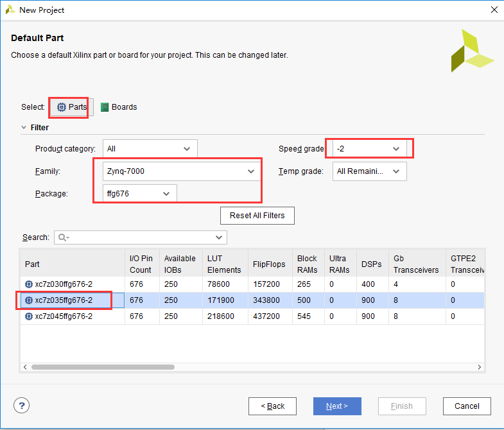Click the green Boards icon
This screenshot has width=504, height=430.
[x=105, y=107]
